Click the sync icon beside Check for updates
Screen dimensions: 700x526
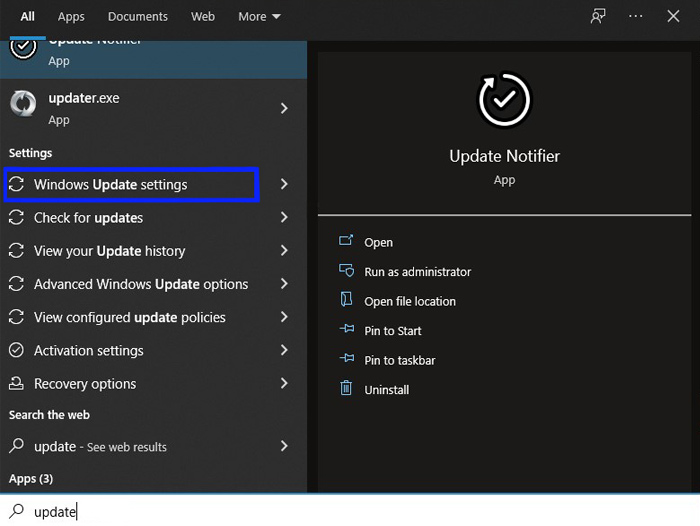tap(17, 217)
